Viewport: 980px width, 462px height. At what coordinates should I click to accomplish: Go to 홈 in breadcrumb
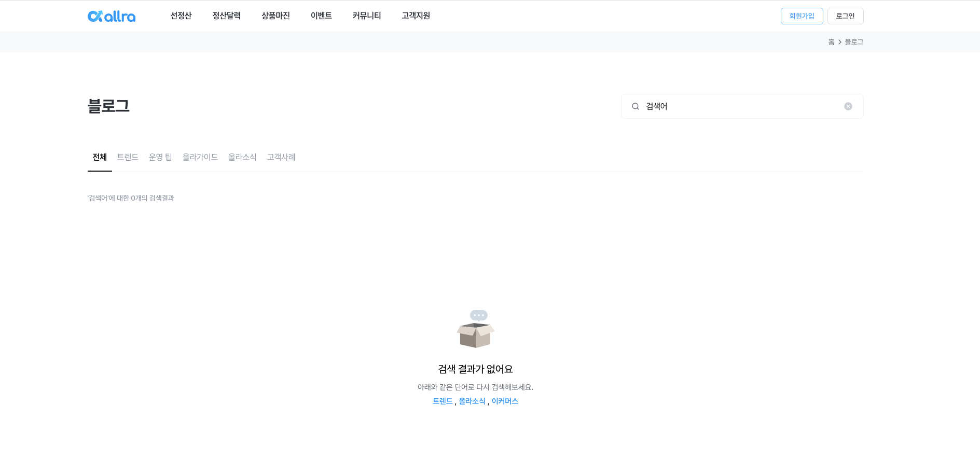click(831, 42)
